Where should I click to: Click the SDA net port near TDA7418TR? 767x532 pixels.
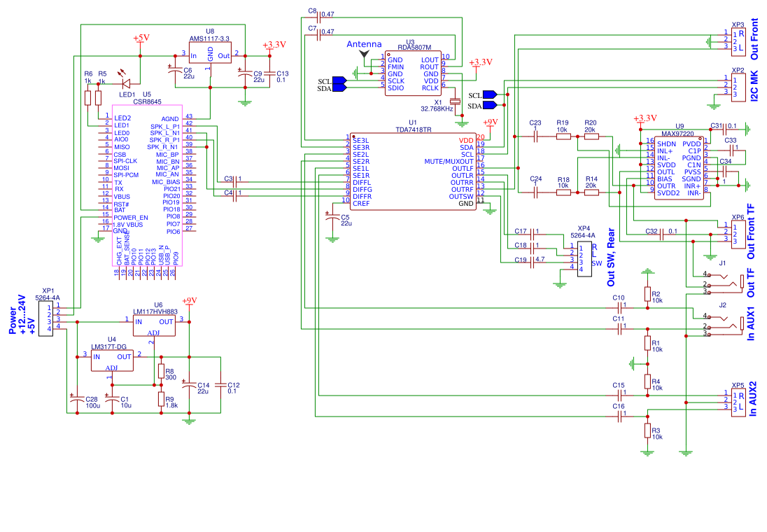click(x=490, y=105)
